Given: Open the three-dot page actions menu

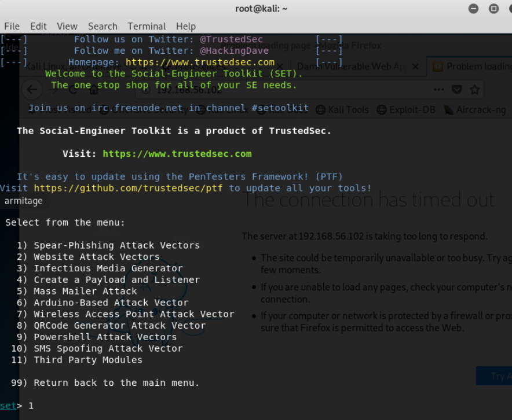Looking at the screenshot, I should [438, 90].
